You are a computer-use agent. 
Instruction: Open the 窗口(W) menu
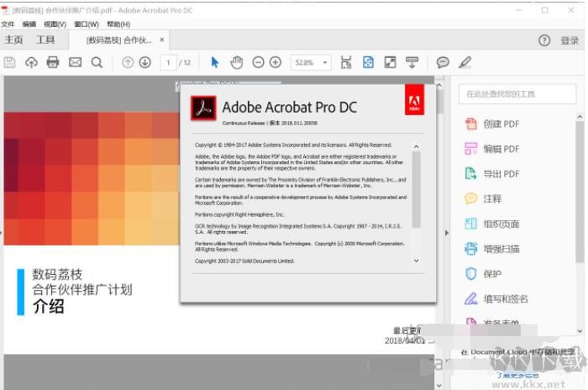(87, 24)
